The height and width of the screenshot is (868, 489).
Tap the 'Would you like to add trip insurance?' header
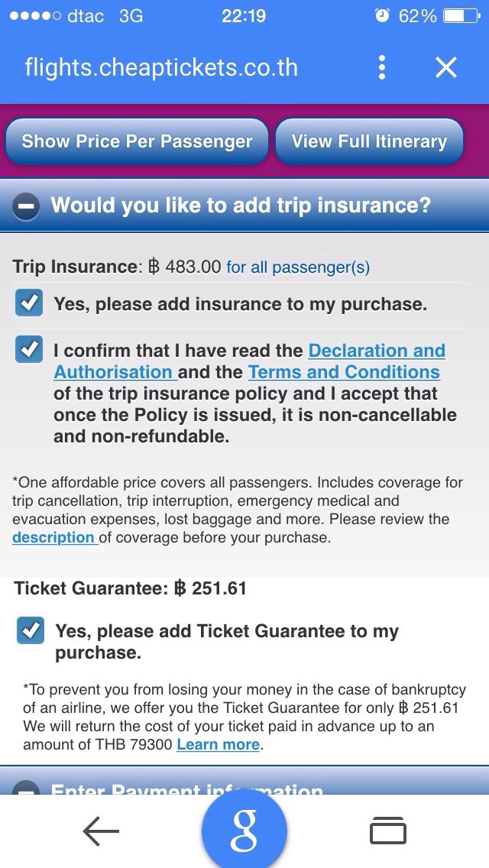pos(241,206)
